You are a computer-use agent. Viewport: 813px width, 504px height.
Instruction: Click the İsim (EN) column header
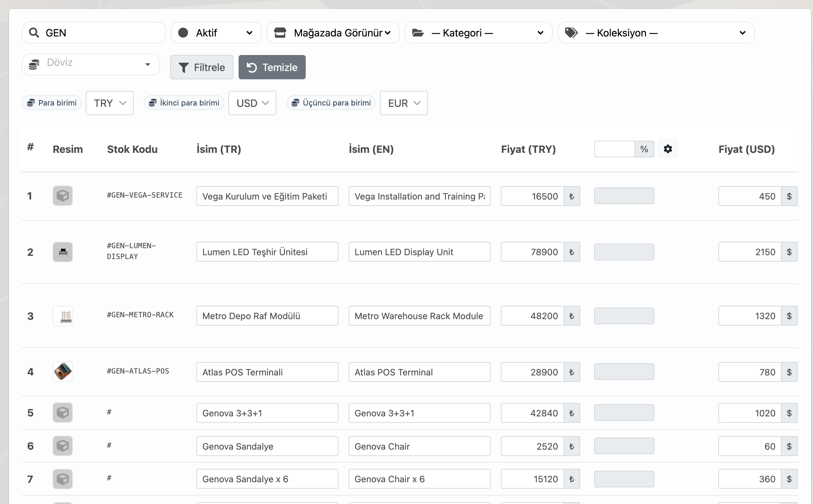tap(371, 149)
